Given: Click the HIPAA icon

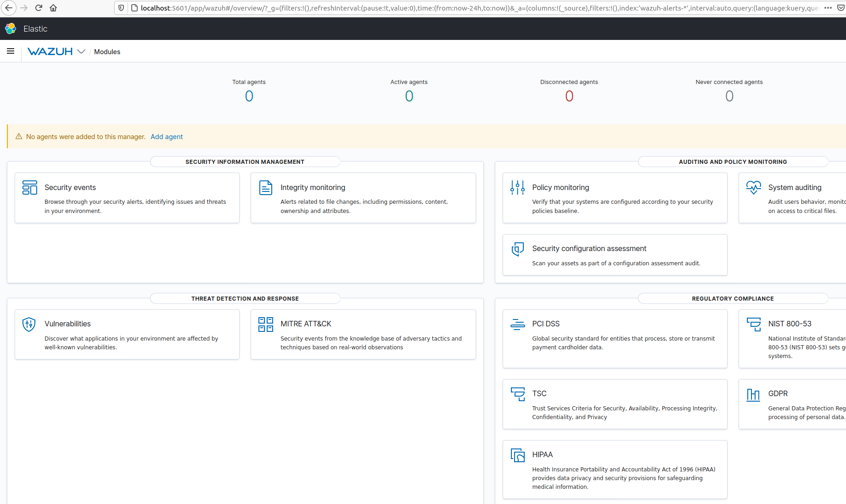Looking at the screenshot, I should pyautogui.click(x=517, y=455).
